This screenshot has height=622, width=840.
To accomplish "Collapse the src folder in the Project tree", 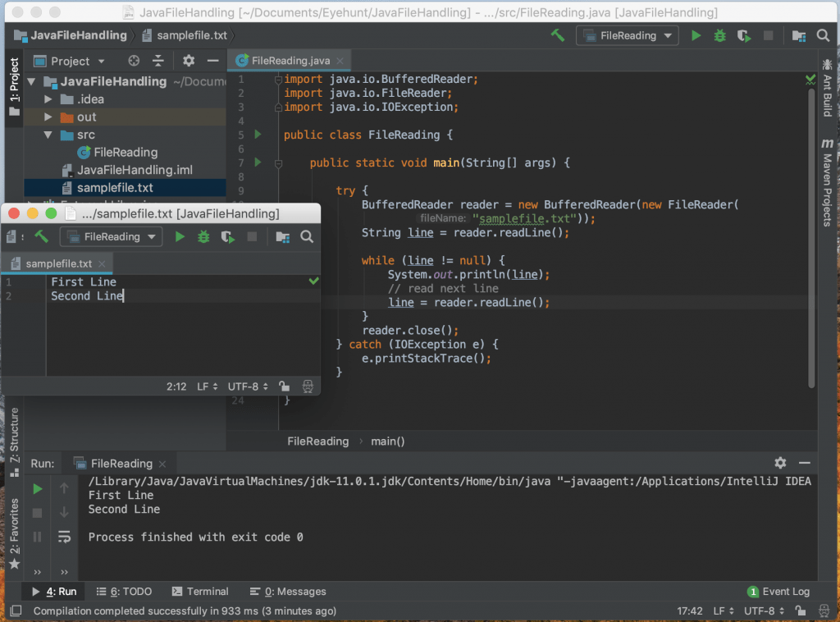I will [x=47, y=135].
